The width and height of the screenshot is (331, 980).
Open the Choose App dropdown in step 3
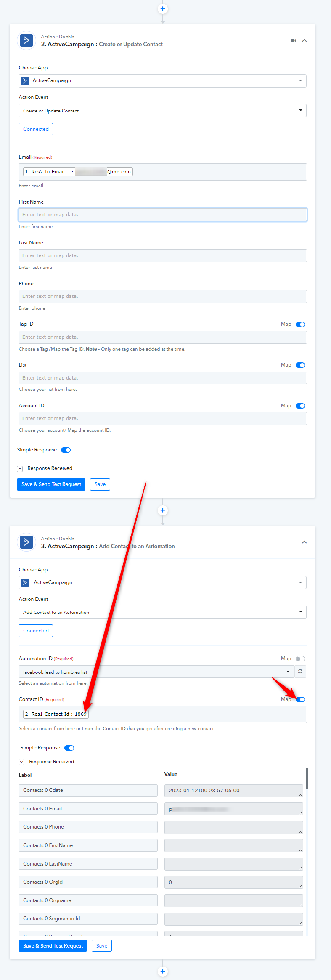[x=162, y=582]
